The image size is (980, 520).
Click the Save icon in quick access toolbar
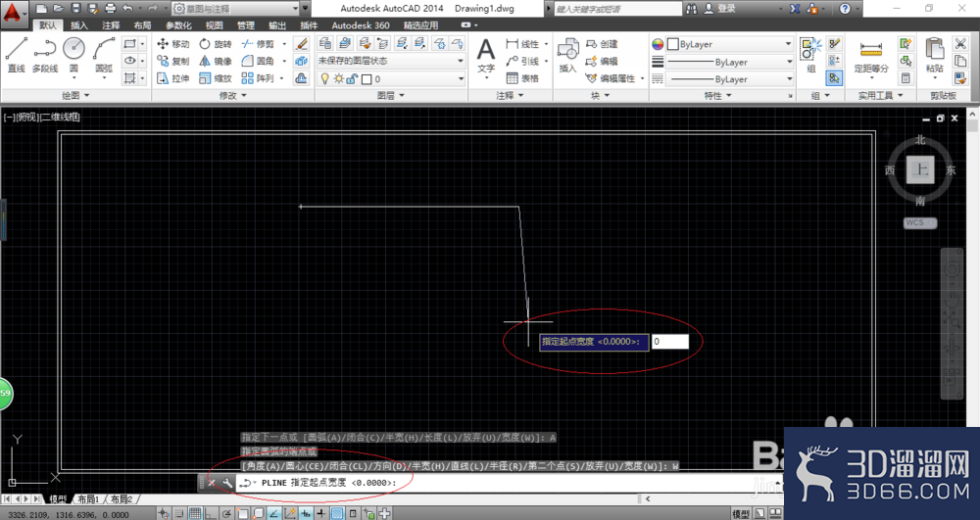pyautogui.click(x=75, y=9)
